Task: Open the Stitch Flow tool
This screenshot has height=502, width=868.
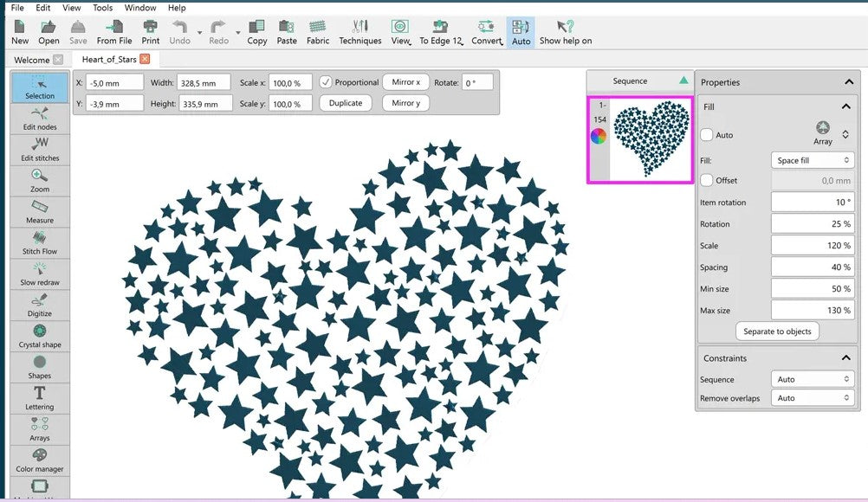Action: click(40, 243)
